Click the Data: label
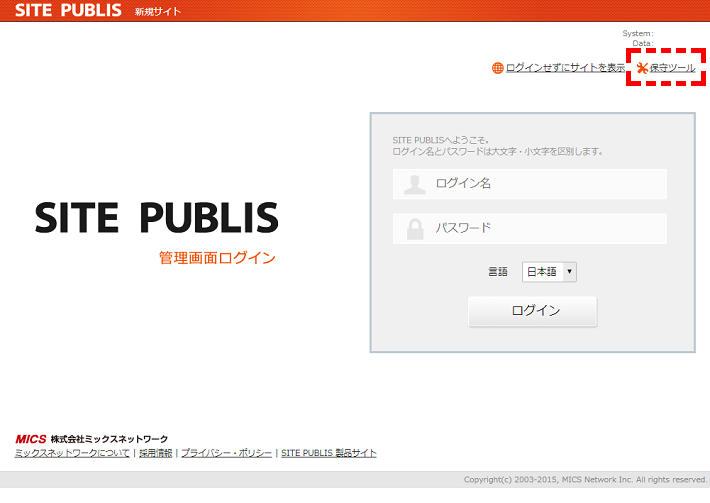 click(643, 43)
